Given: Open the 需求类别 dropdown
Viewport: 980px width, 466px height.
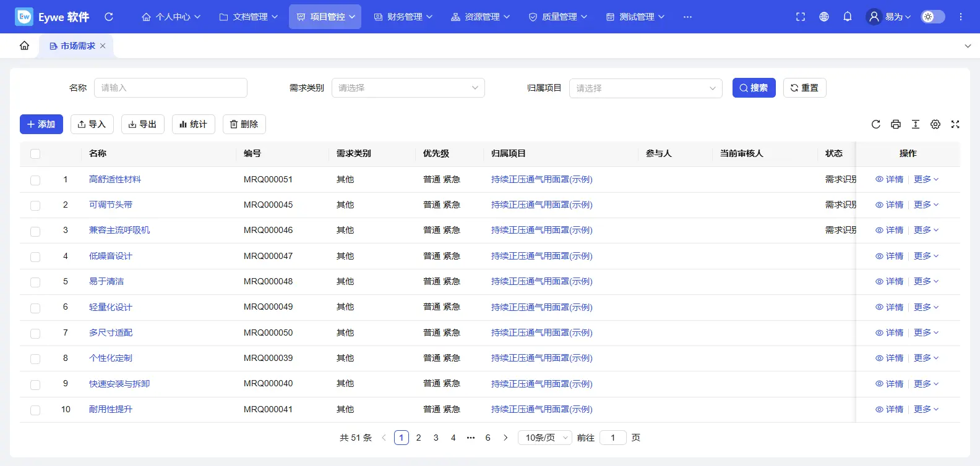Looking at the screenshot, I should tap(408, 88).
